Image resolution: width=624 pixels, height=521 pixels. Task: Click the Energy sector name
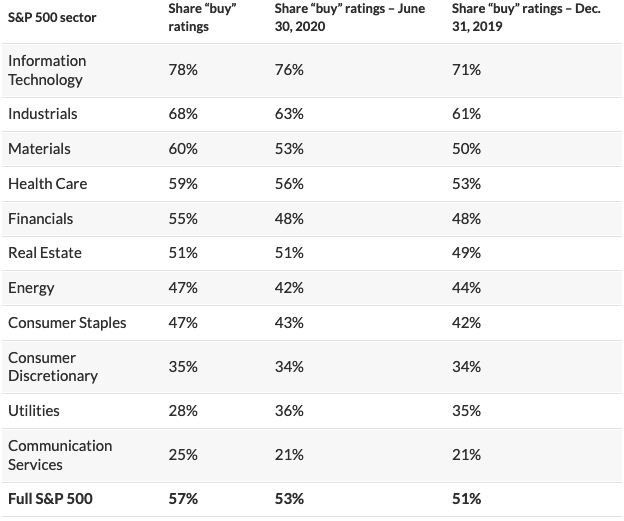(31, 288)
